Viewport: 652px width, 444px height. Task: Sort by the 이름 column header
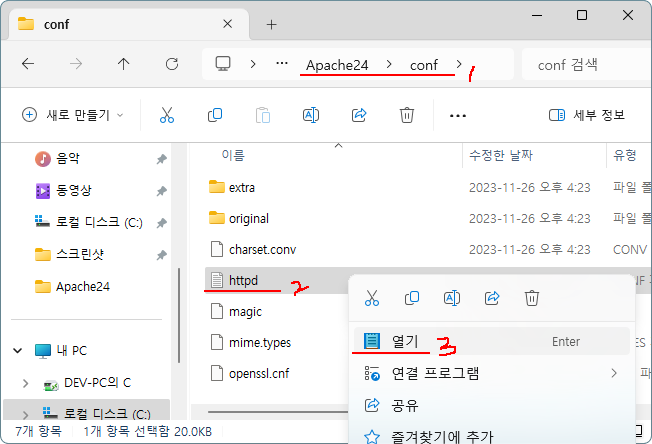point(233,155)
